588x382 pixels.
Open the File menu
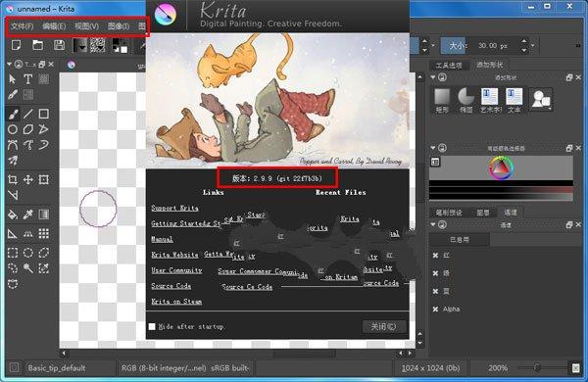22,26
